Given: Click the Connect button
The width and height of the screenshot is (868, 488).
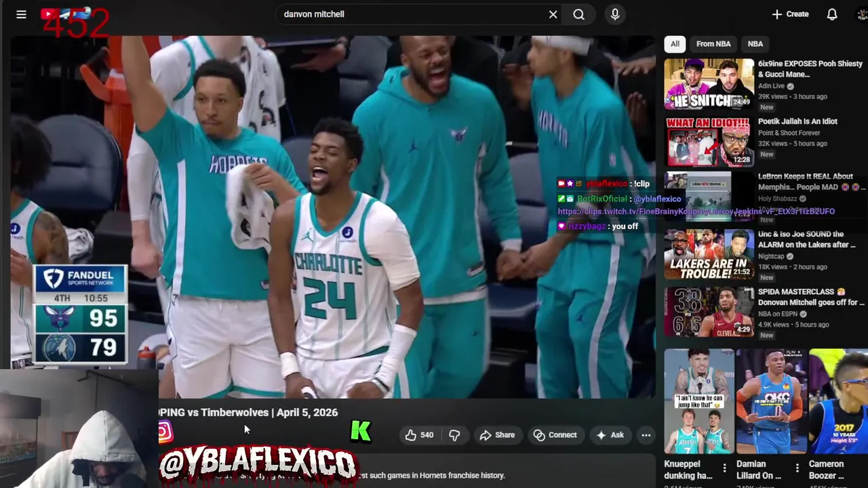Looking at the screenshot, I should (x=555, y=435).
